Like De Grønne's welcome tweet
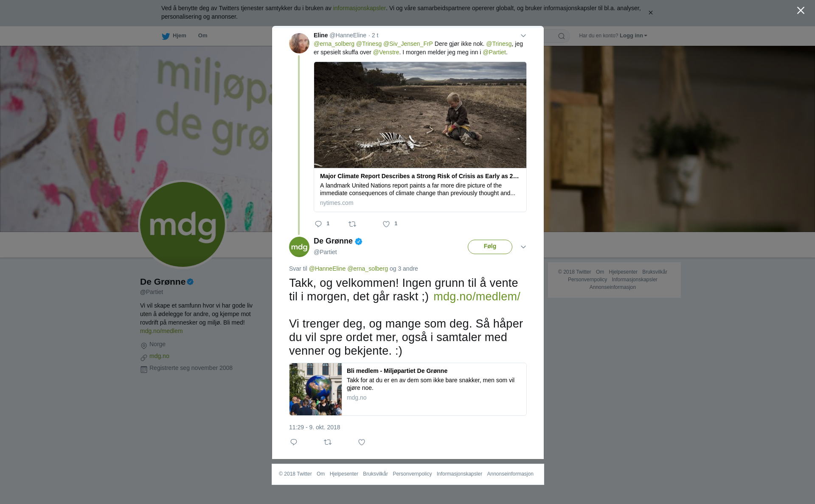This screenshot has width=815, height=504. [362, 442]
